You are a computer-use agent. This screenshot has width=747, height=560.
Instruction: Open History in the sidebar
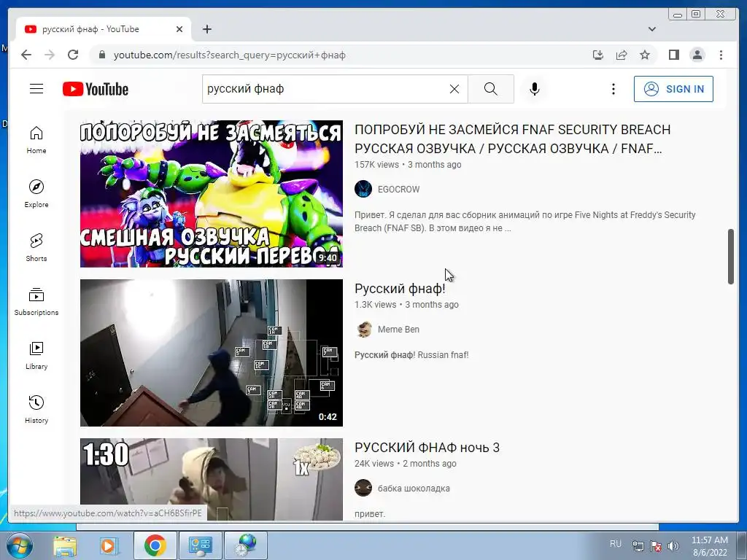tap(36, 410)
